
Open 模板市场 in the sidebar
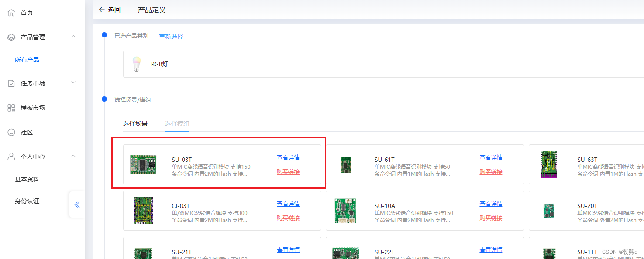[x=33, y=108]
